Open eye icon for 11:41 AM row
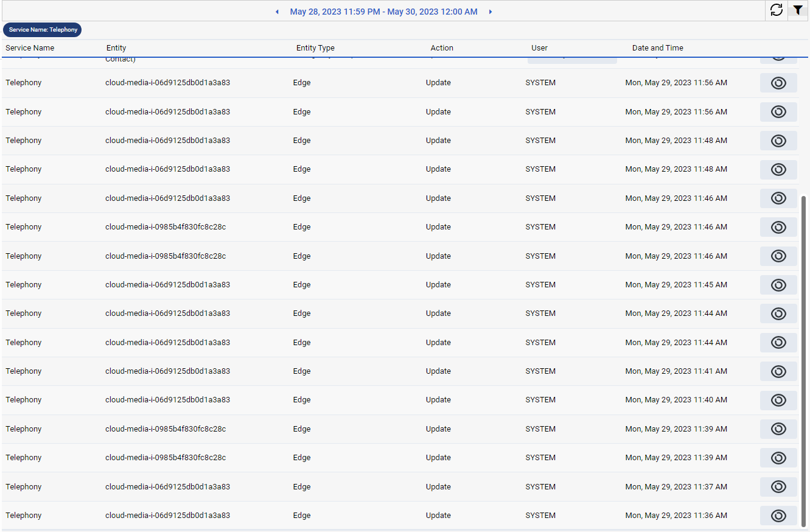Image resolution: width=810 pixels, height=532 pixels. (x=778, y=371)
